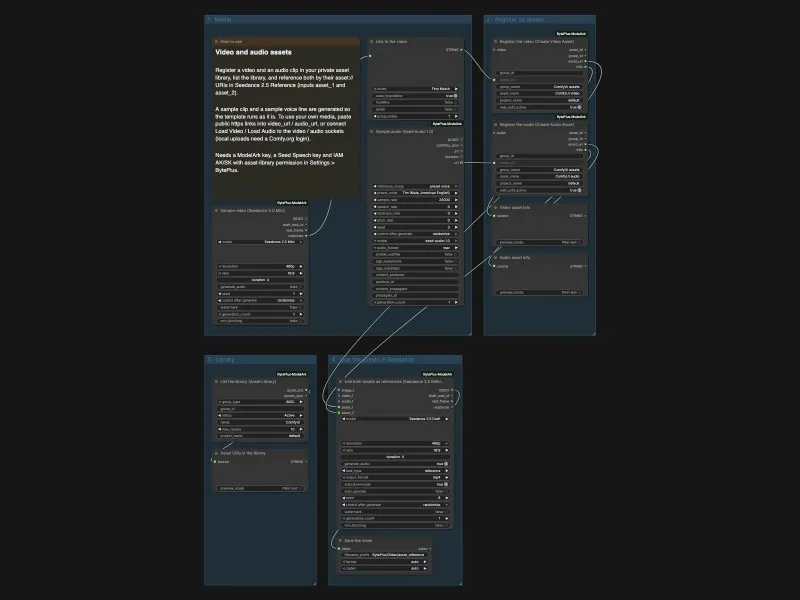Click the STRING output socket on Link to the video
The width and height of the screenshot is (800, 600).
461,49
